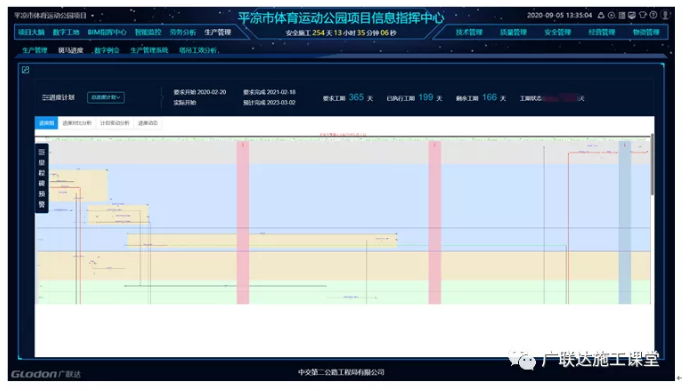Open the 智能监控 menu

tap(148, 32)
